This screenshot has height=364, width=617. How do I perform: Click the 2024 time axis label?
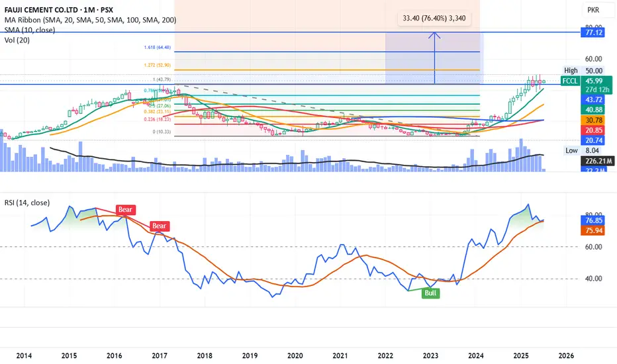pos(476,356)
